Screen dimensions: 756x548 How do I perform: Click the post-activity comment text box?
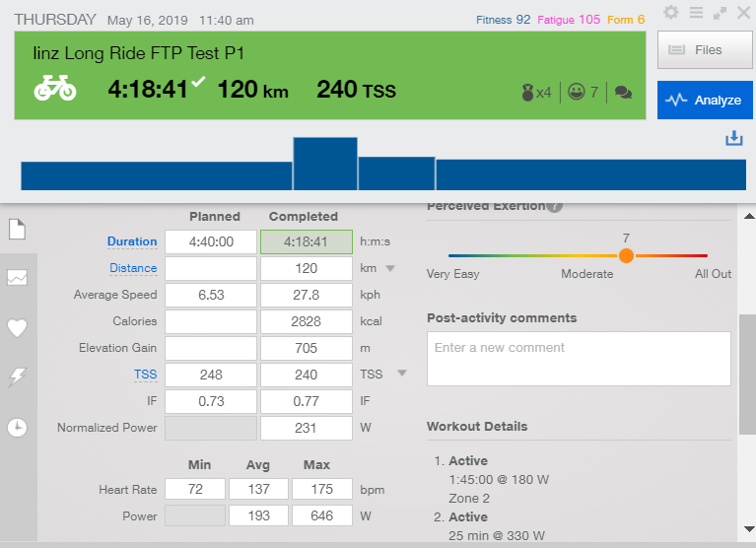coord(579,358)
